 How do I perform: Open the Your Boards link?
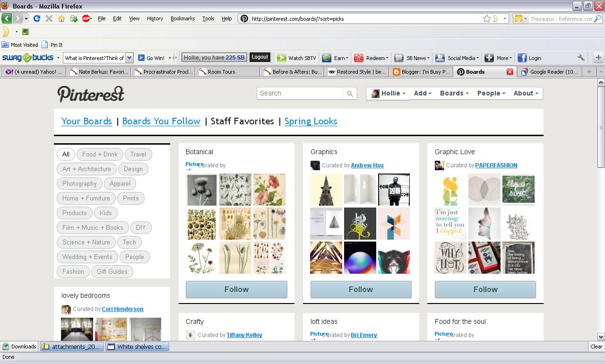86,121
